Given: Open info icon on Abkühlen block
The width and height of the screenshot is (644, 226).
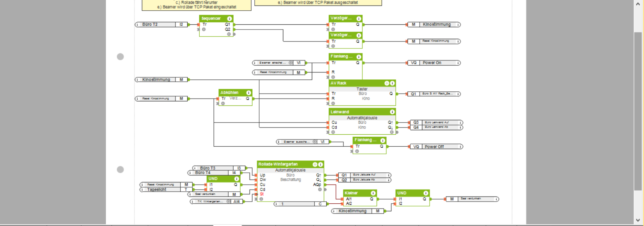Looking at the screenshot, I should pyautogui.click(x=249, y=93).
